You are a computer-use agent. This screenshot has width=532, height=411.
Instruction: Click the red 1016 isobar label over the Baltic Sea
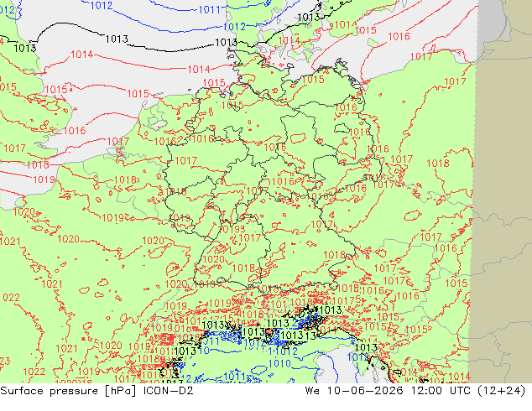pos(399,36)
